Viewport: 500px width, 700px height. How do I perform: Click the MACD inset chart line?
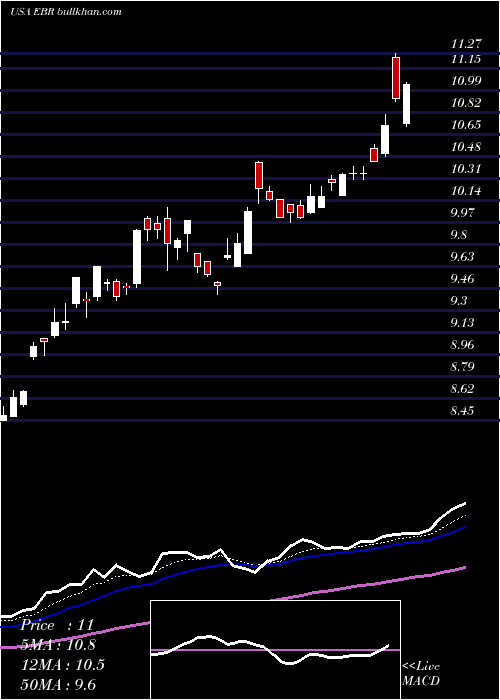[x=270, y=650]
